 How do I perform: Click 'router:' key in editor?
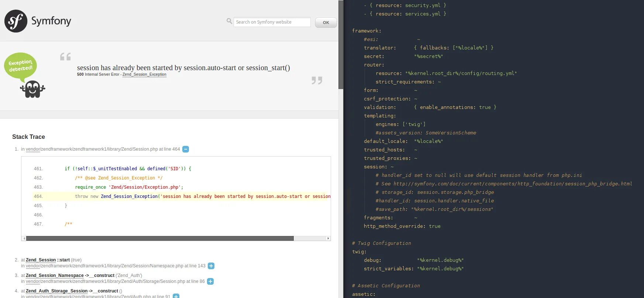click(x=374, y=65)
